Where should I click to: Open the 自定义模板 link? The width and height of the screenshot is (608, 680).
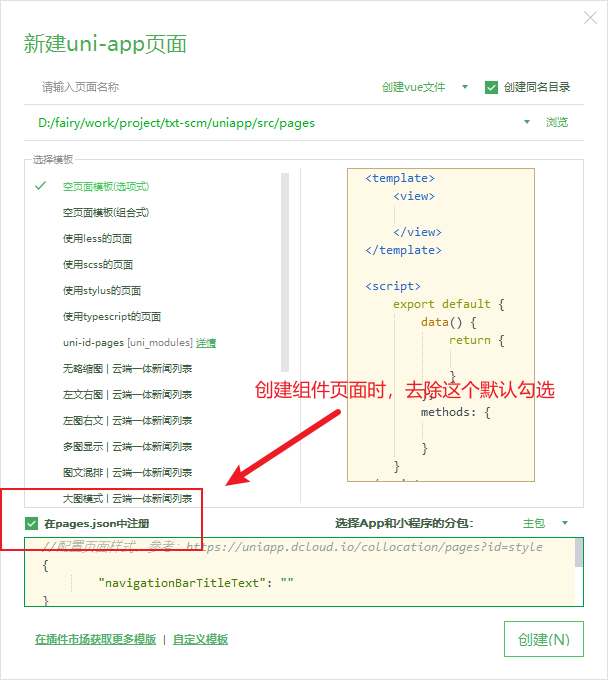pos(200,639)
